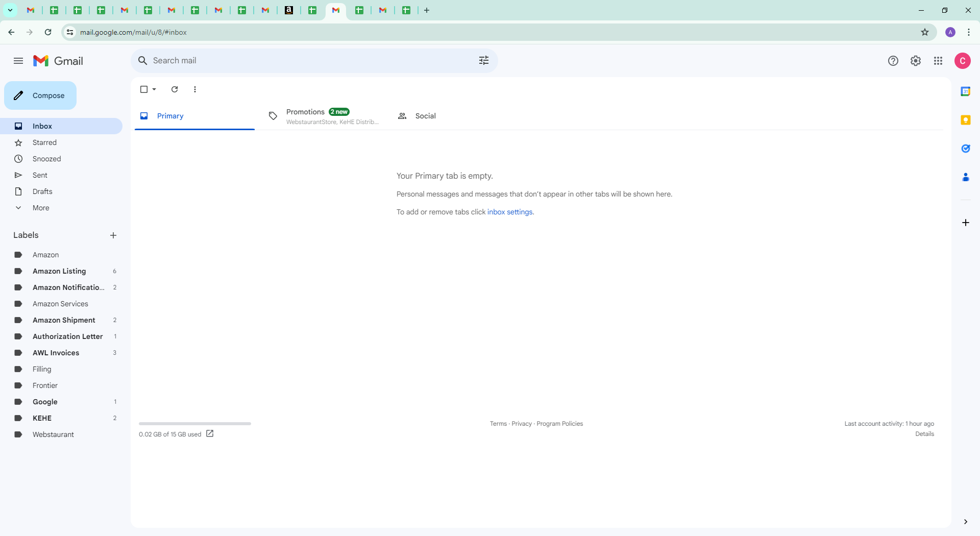The width and height of the screenshot is (980, 536).
Task: Open storage management external link icon
Action: 210,434
